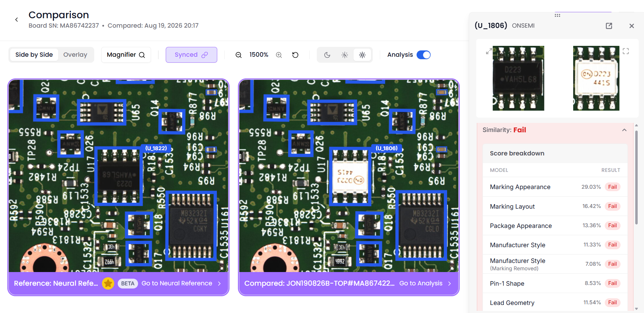Select the dark moon brightness mode
644x313 pixels.
(327, 55)
